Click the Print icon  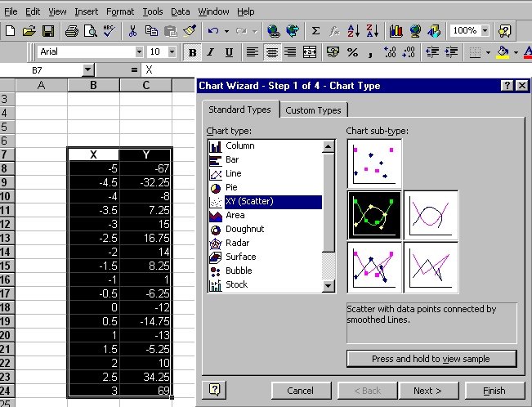click(x=71, y=31)
